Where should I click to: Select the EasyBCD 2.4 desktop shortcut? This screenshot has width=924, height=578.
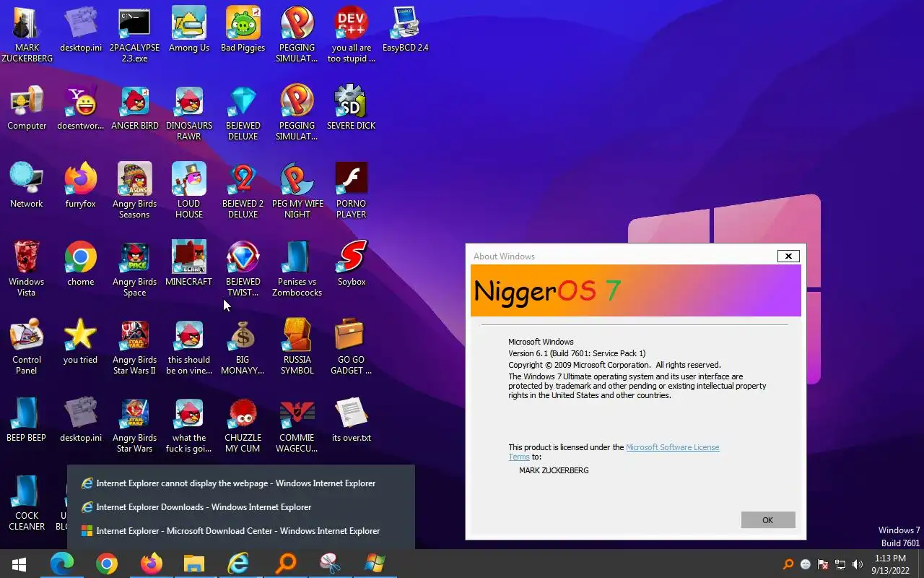point(406,29)
